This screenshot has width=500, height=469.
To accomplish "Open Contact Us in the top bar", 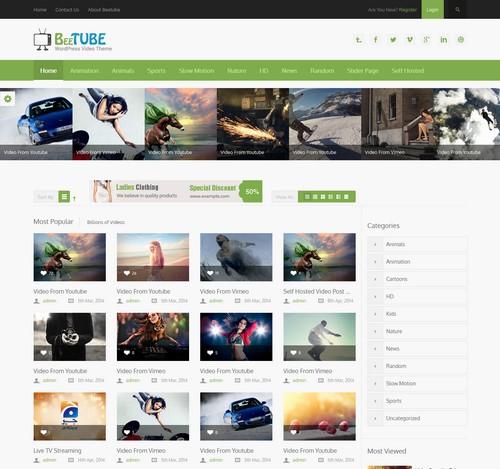I will click(x=67, y=10).
